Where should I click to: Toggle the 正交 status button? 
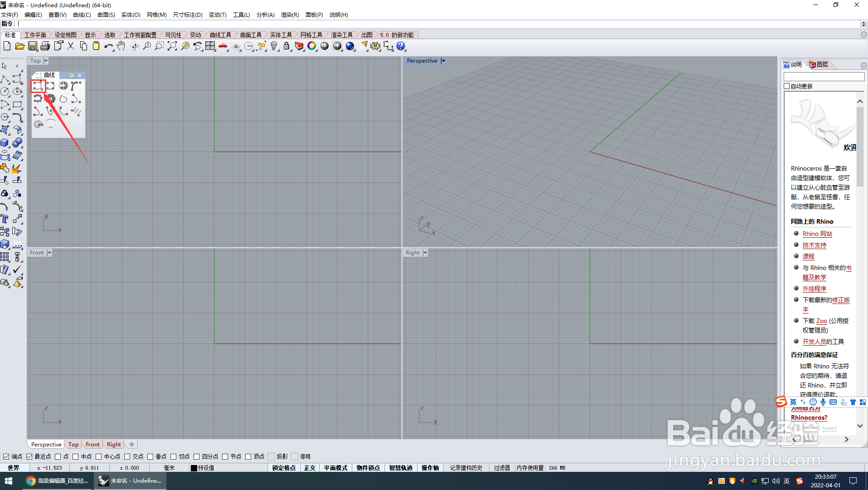[x=310, y=468]
